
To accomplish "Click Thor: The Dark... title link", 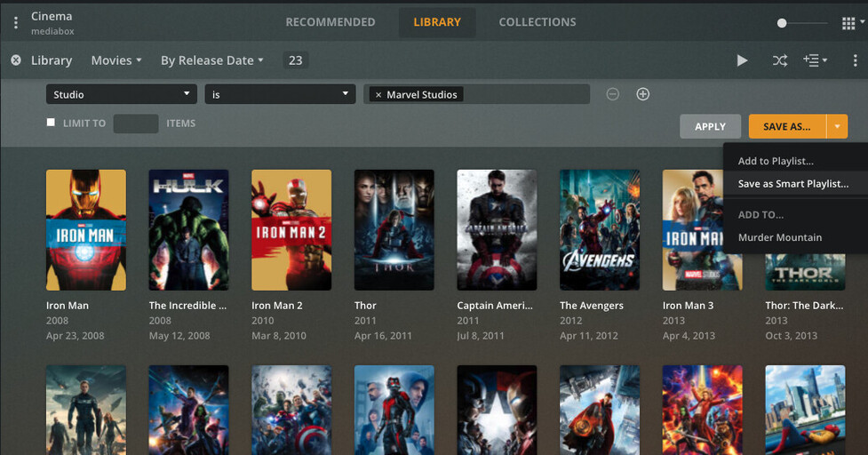I will 804,306.
